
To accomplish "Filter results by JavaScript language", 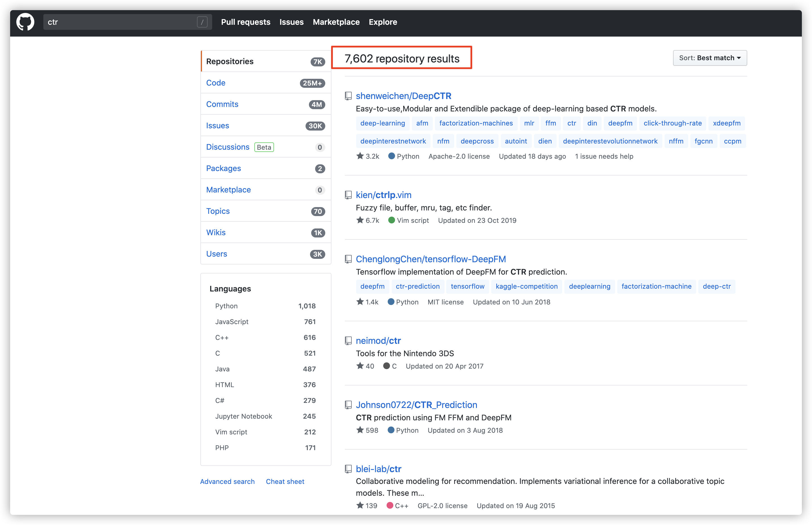I will point(265,322).
